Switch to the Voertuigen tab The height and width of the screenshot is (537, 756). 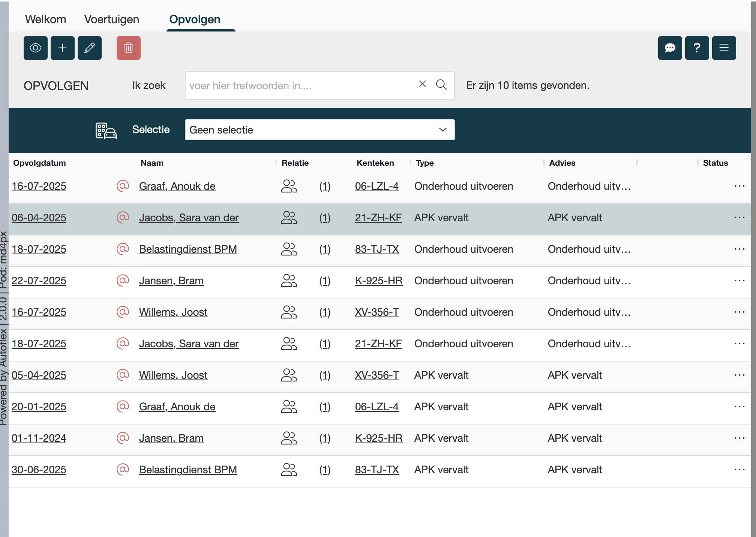[111, 19]
